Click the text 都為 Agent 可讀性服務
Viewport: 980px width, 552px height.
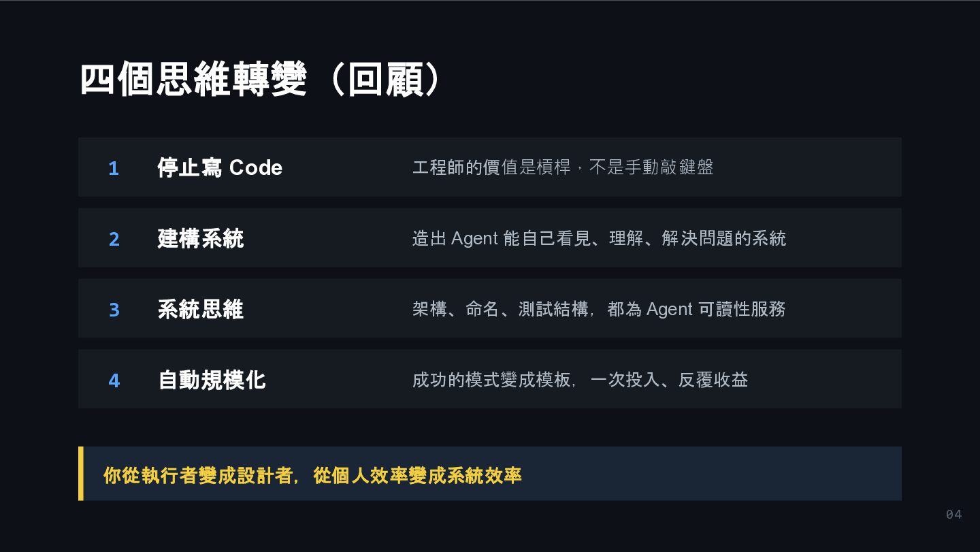(x=696, y=309)
